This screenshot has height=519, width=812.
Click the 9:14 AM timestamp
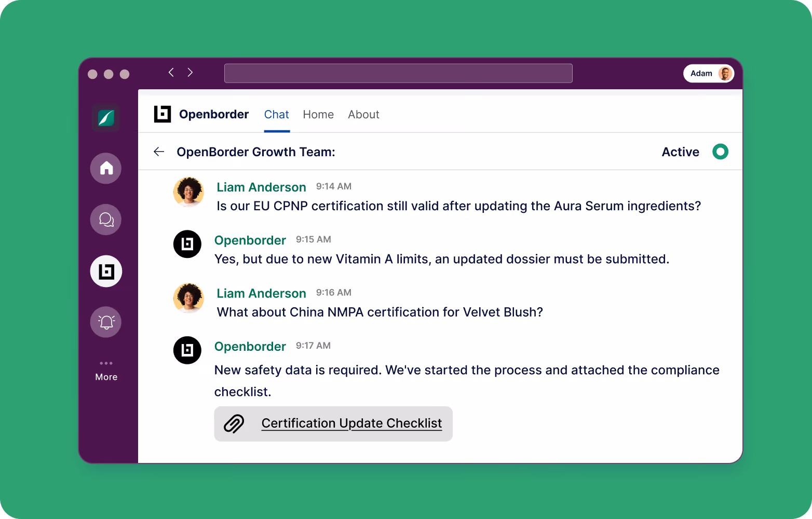[334, 186]
